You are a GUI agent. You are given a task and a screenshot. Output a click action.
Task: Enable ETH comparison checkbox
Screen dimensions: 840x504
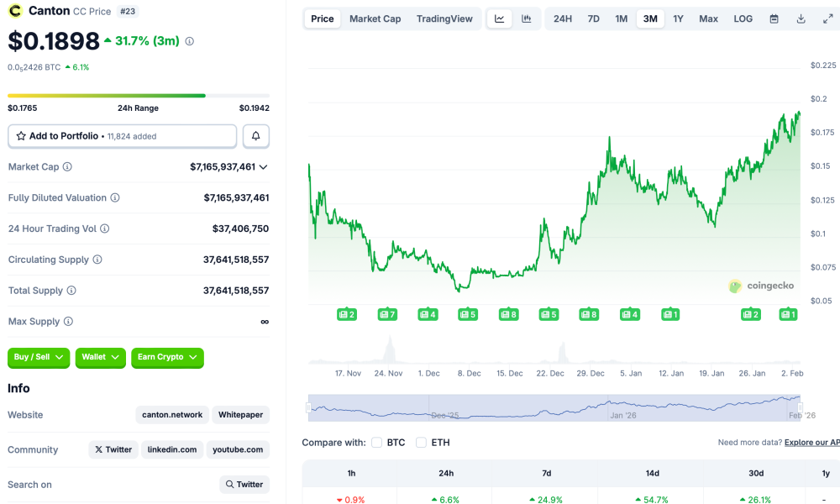point(422,443)
